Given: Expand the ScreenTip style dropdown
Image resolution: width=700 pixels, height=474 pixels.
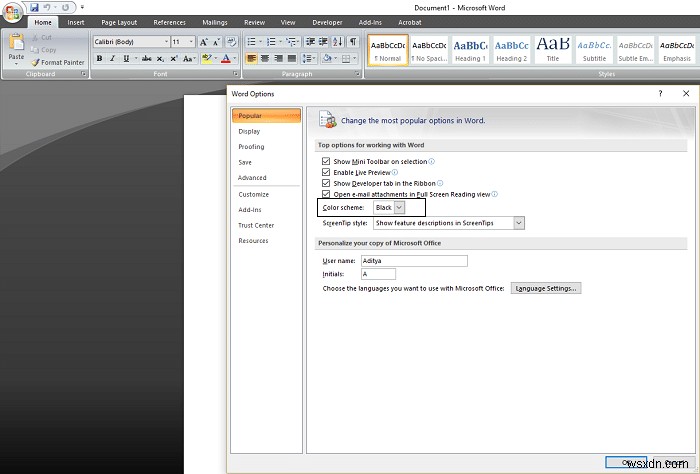Looking at the screenshot, I should click(x=519, y=223).
